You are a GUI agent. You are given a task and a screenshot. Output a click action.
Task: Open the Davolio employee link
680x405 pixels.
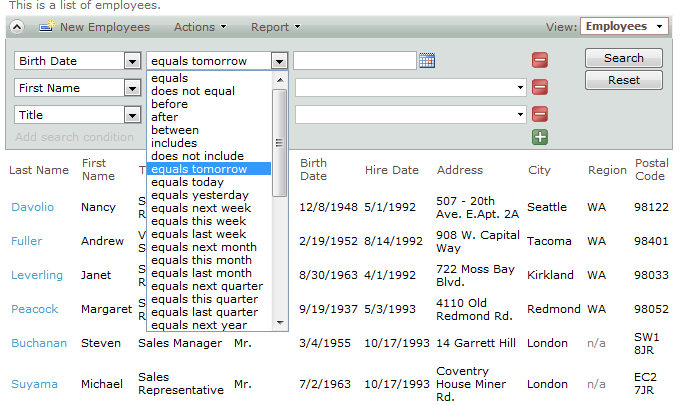pos(32,207)
